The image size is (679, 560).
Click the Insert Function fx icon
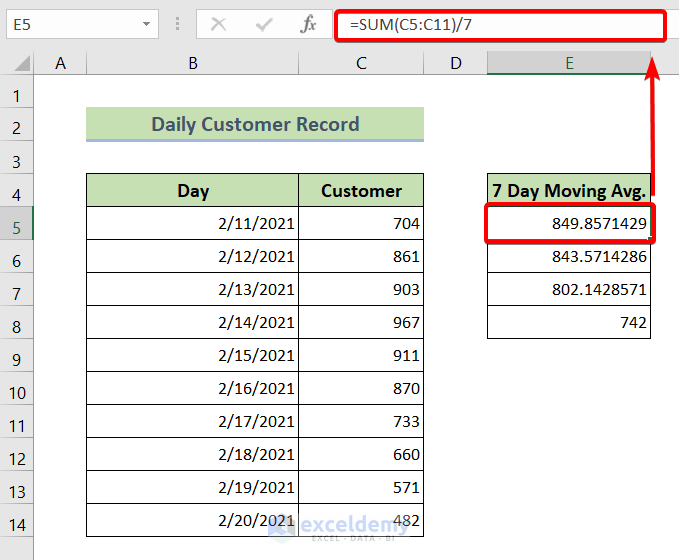coord(309,24)
